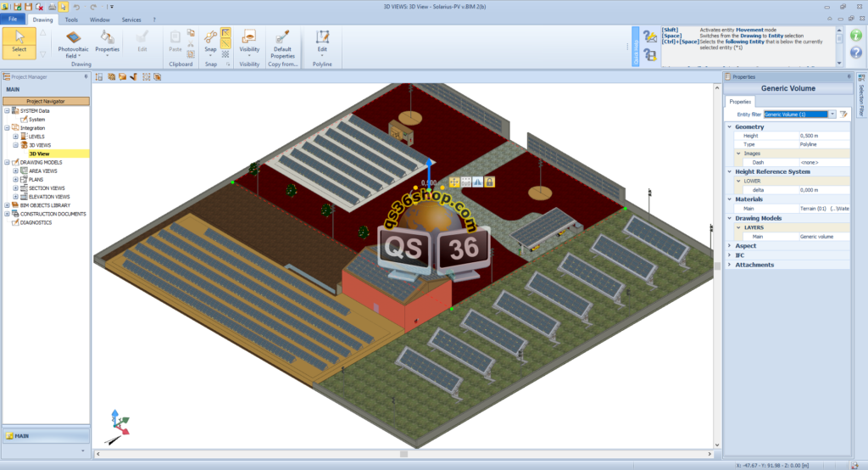Click the padlock icon in 3D view
Image resolution: width=868 pixels, height=470 pixels.
[x=489, y=182]
